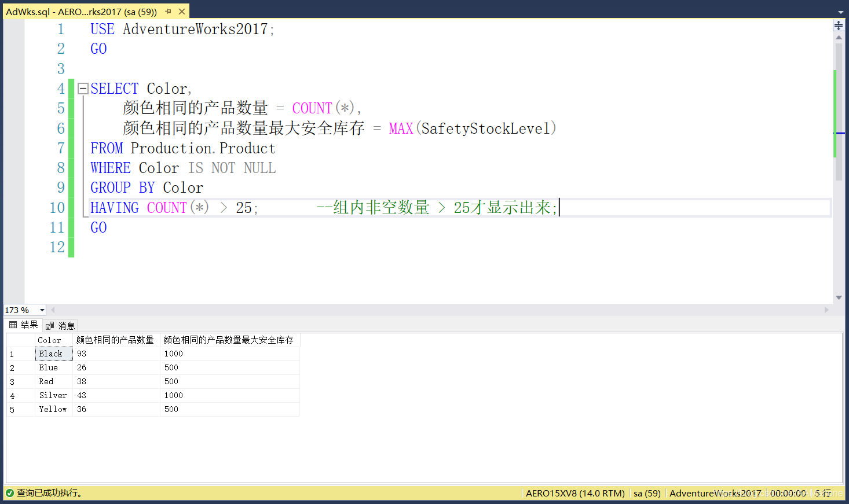Click AdventureWorks2017 database in status bar
Viewport: 849px width, 504px height.
(715, 493)
